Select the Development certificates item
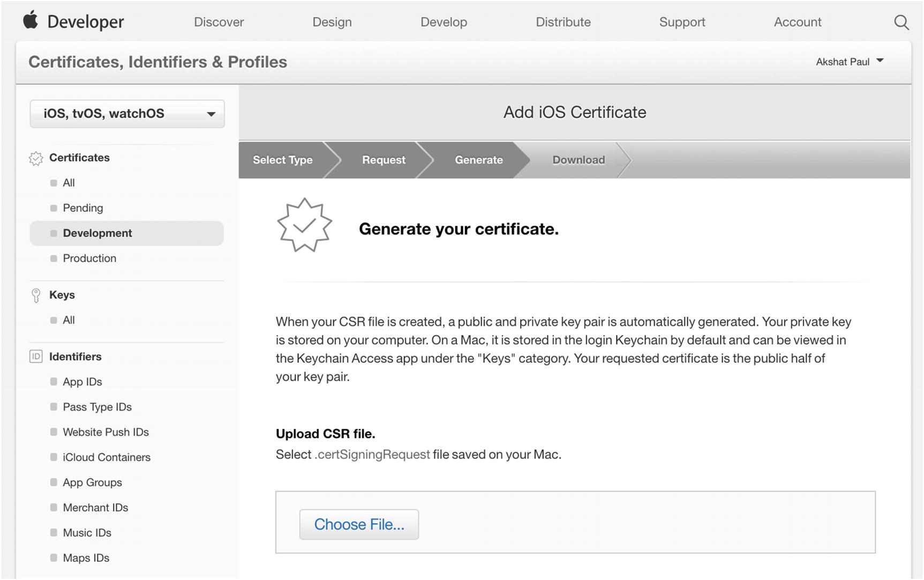This screenshot has height=580, width=924. 97,233
